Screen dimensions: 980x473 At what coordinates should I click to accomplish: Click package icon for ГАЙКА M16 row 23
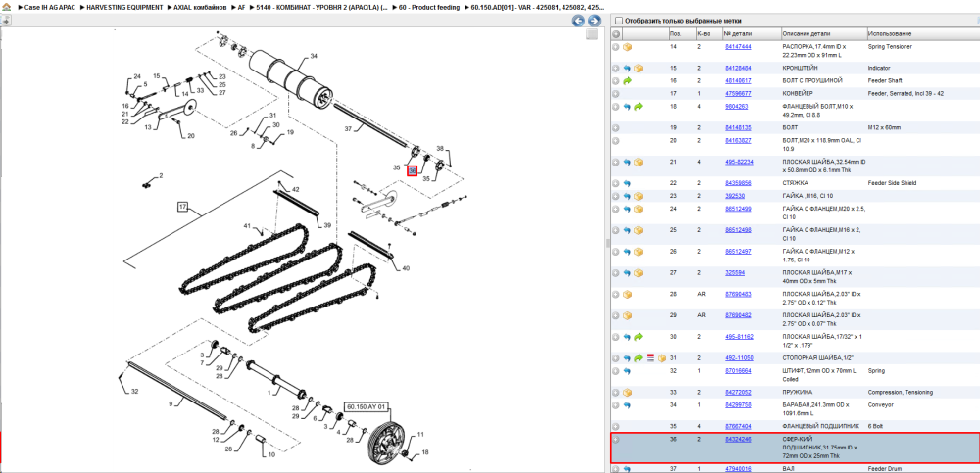(x=638, y=196)
